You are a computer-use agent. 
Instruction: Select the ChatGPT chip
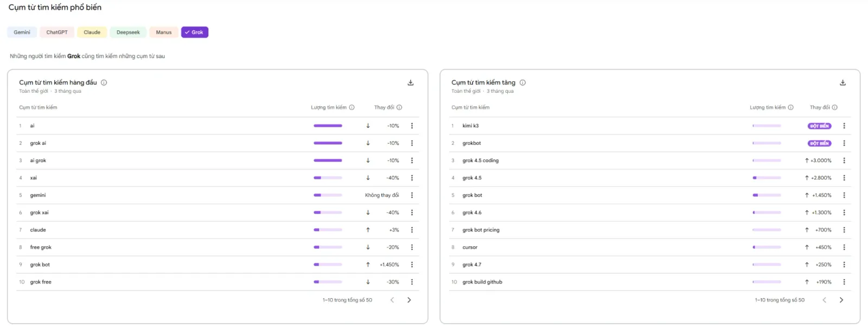coord(57,33)
